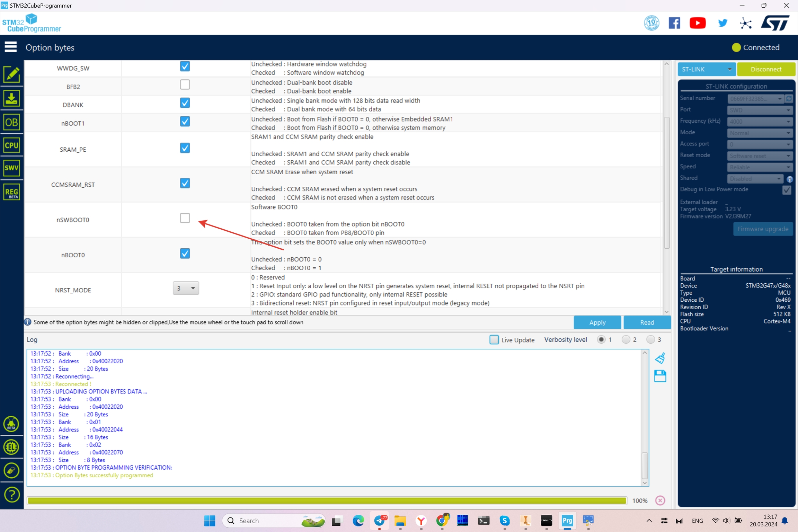
Task: Check the nSWBOOT0 checkbox
Action: pyautogui.click(x=185, y=218)
